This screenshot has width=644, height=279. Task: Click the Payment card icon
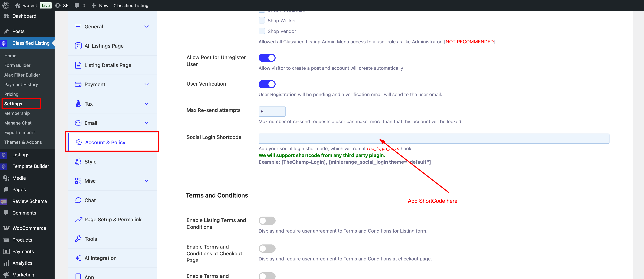[x=78, y=84]
